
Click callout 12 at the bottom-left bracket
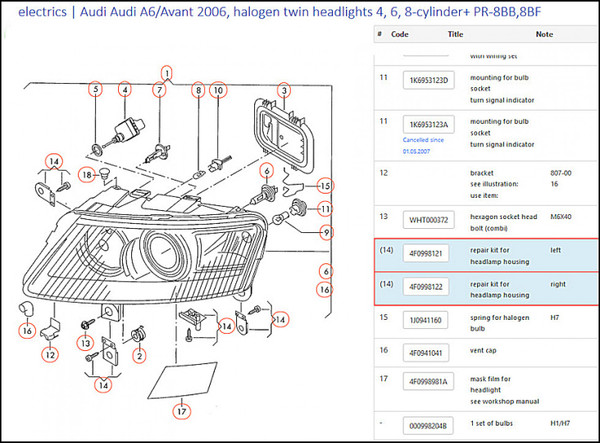coord(49,352)
